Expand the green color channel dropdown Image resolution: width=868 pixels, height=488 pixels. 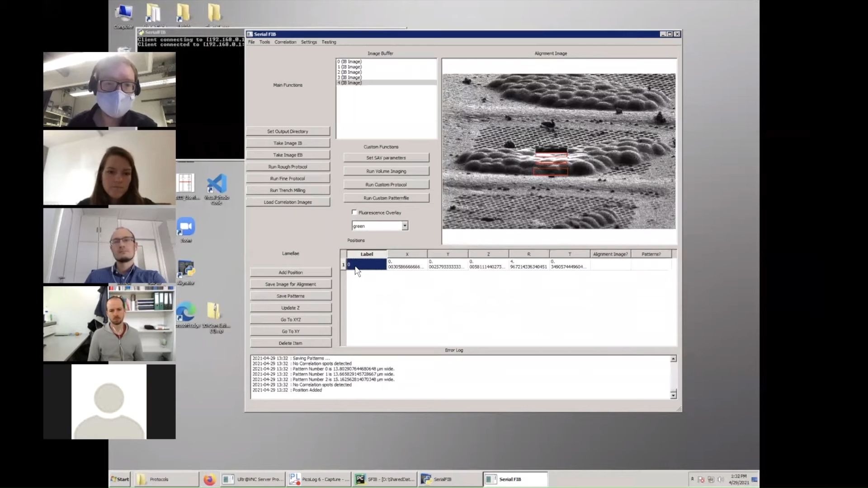click(405, 226)
